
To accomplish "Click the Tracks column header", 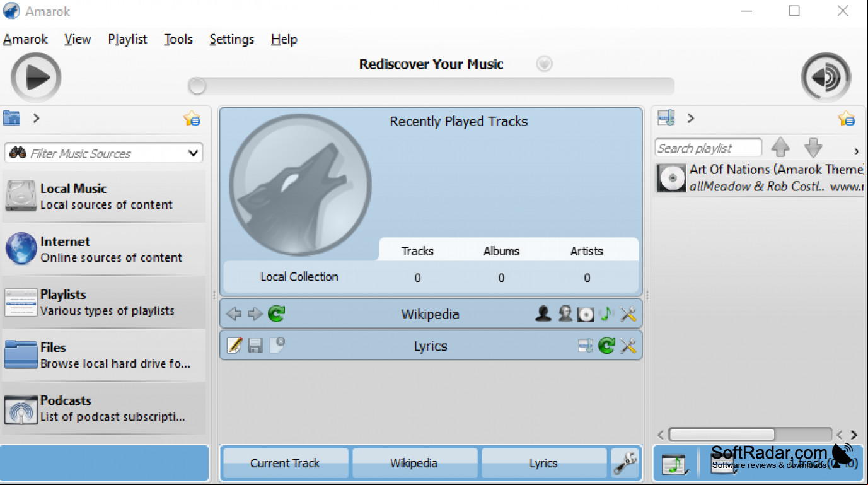I will coord(417,251).
